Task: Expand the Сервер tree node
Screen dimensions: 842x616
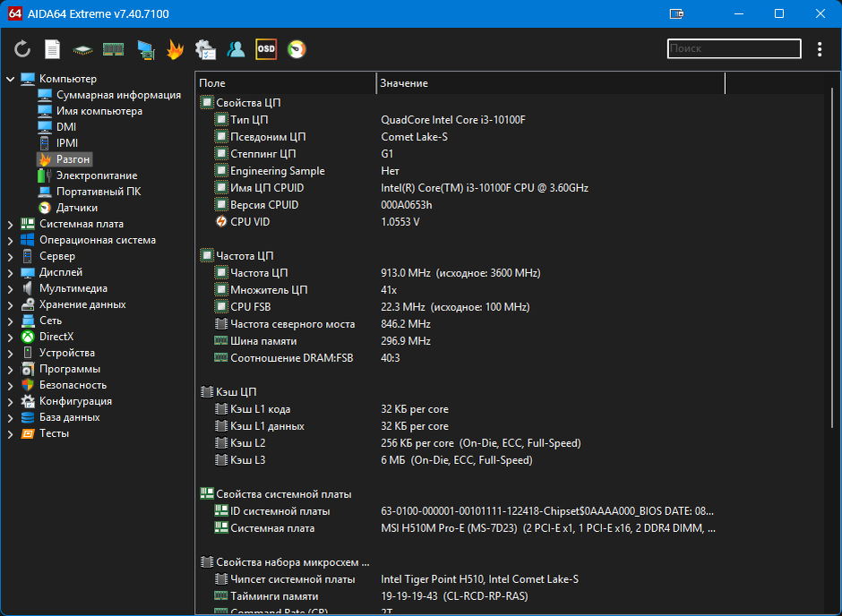Action: point(10,256)
